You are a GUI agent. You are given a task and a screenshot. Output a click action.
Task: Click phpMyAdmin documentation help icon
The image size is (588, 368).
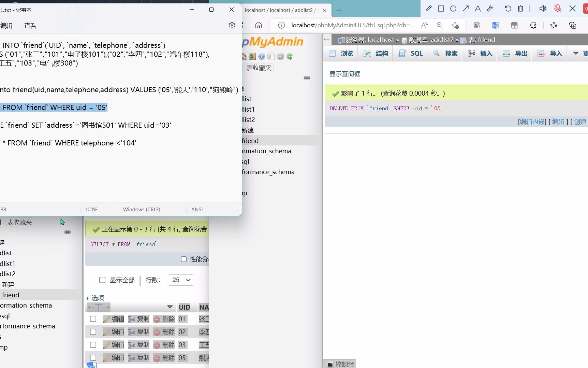tap(262, 57)
